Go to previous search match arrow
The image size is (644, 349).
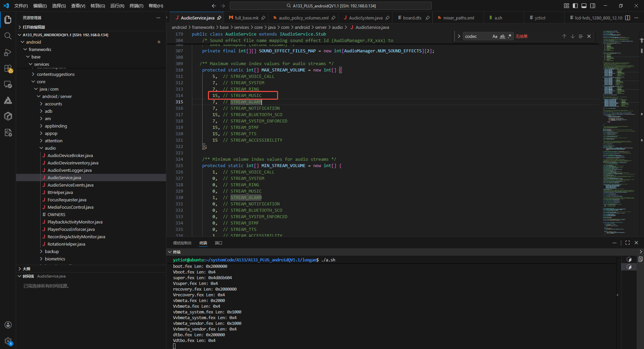564,36
